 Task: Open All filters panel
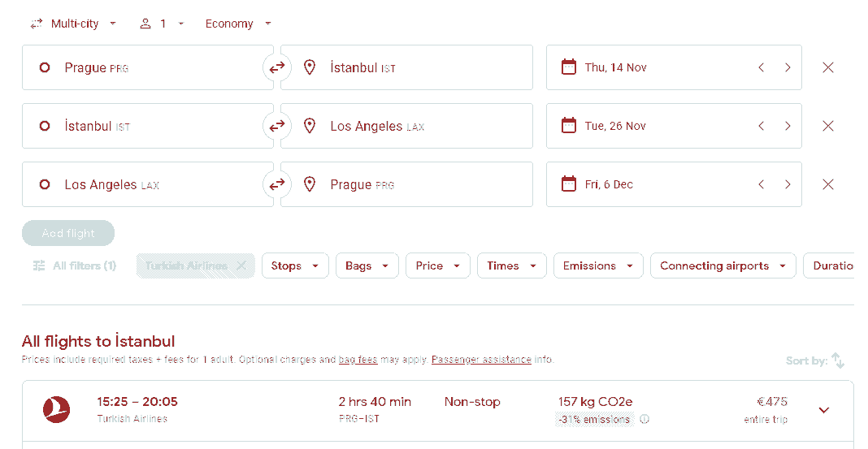(75, 266)
